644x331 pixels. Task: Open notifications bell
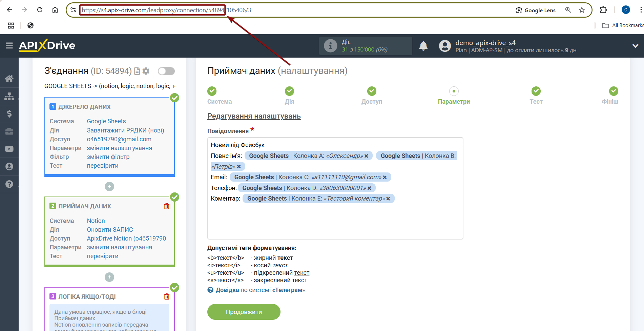click(423, 46)
